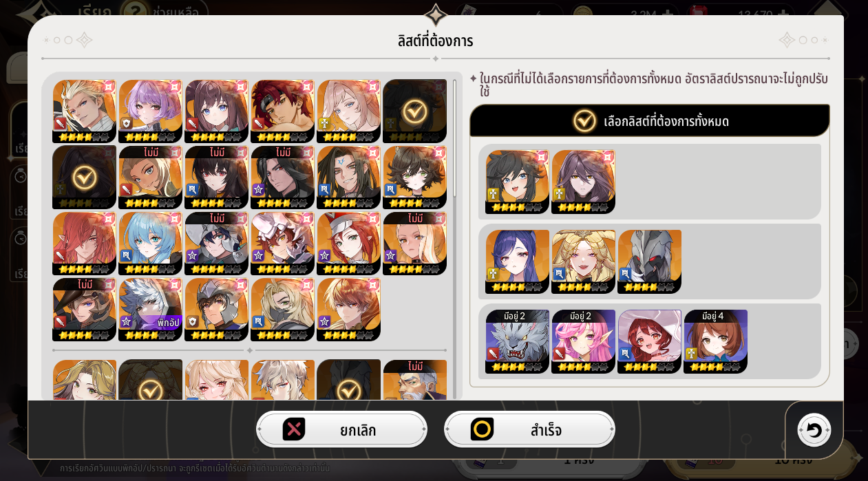Toggle the select-all wishlist checkbox in the black header

(584, 121)
